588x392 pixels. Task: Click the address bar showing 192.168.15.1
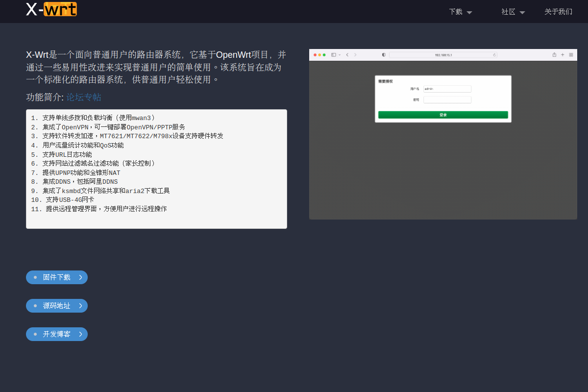coord(443,55)
